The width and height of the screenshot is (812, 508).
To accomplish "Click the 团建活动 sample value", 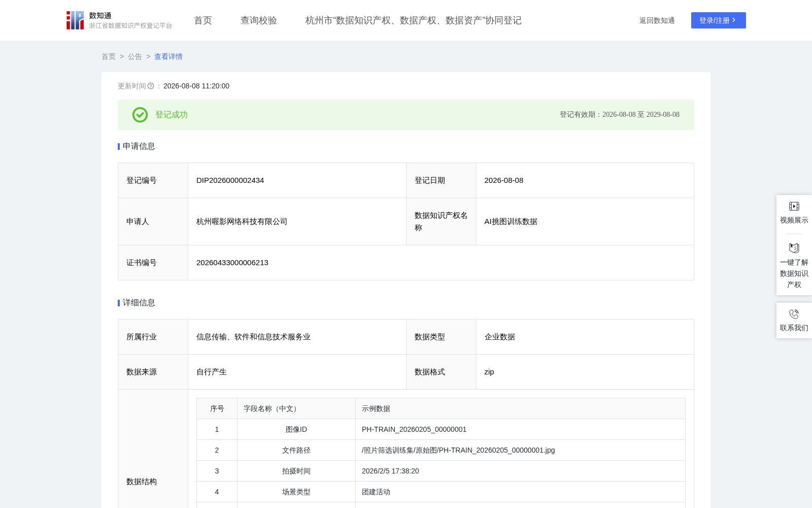I will coord(376,492).
